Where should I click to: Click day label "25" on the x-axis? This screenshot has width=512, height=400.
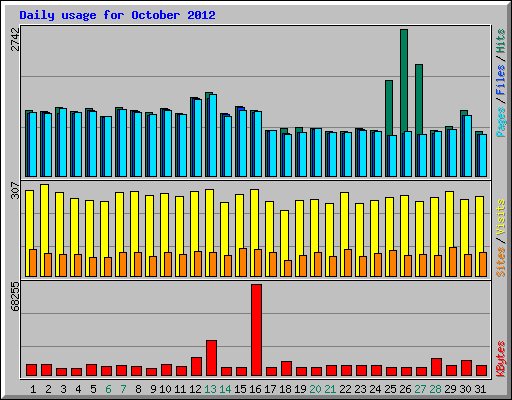390,389
